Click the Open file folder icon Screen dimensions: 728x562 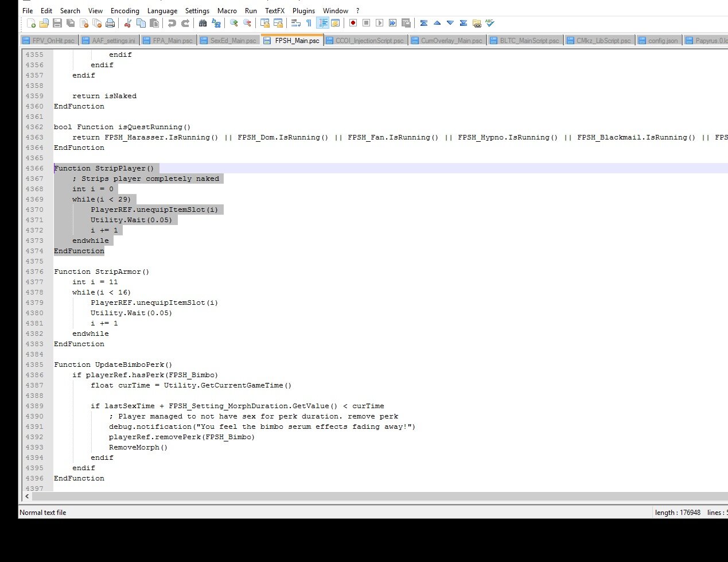[x=44, y=23]
